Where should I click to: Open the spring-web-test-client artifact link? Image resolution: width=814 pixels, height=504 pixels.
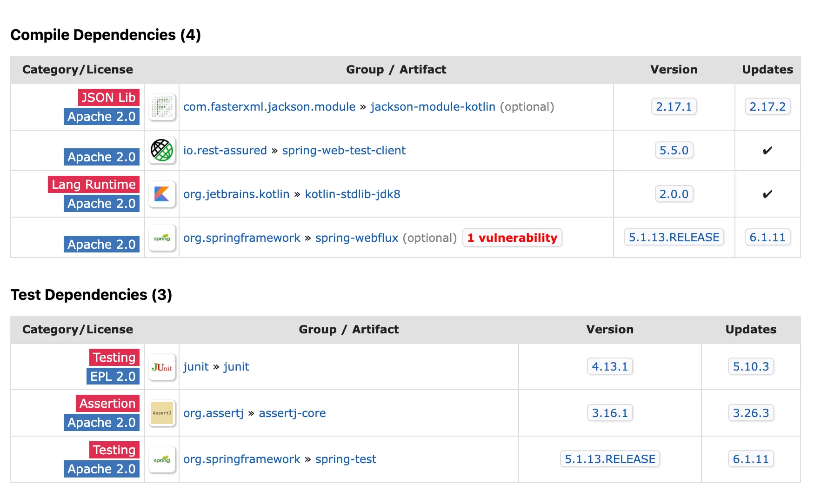344,151
